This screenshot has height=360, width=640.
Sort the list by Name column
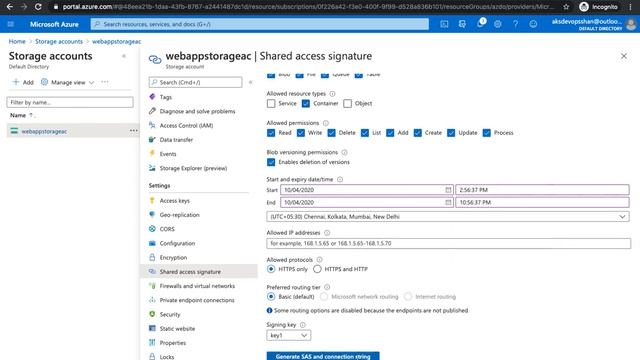click(x=18, y=116)
